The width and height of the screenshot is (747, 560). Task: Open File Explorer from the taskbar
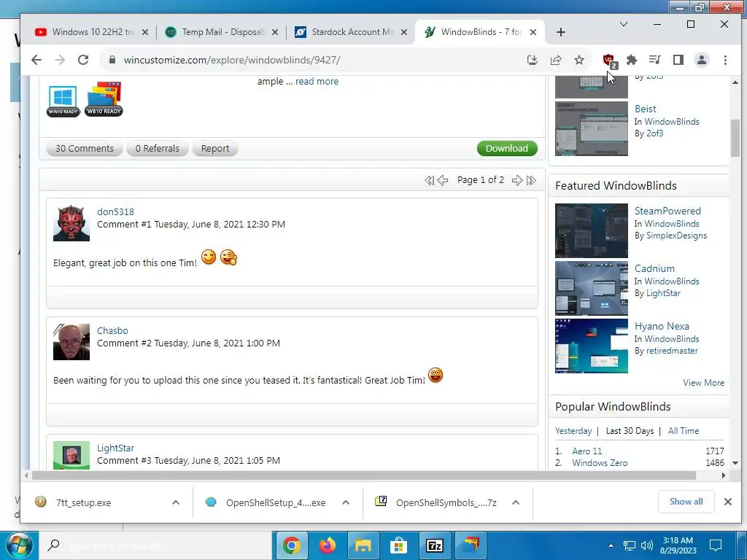(x=363, y=545)
